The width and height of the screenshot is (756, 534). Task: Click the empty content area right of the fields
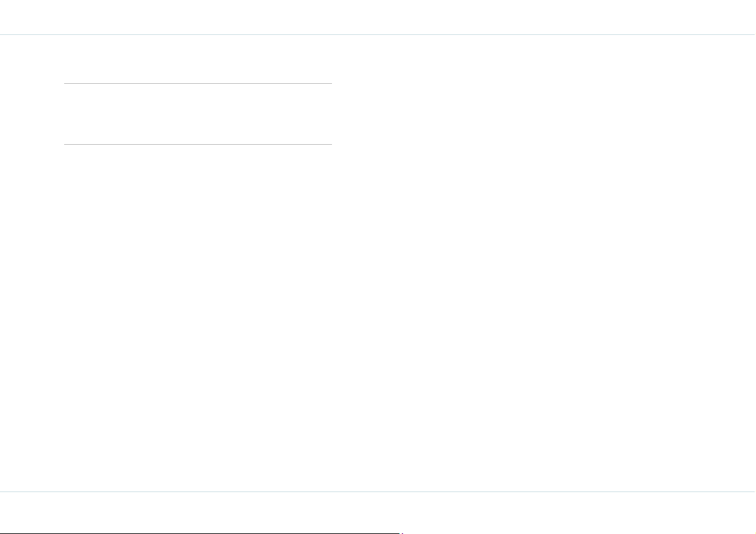coord(544,263)
